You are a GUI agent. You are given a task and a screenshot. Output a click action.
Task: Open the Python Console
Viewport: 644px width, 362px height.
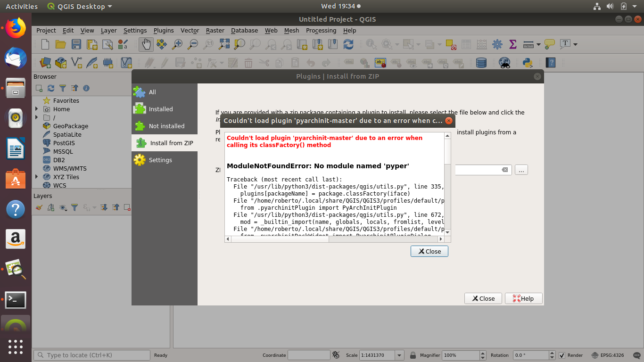tap(528, 62)
